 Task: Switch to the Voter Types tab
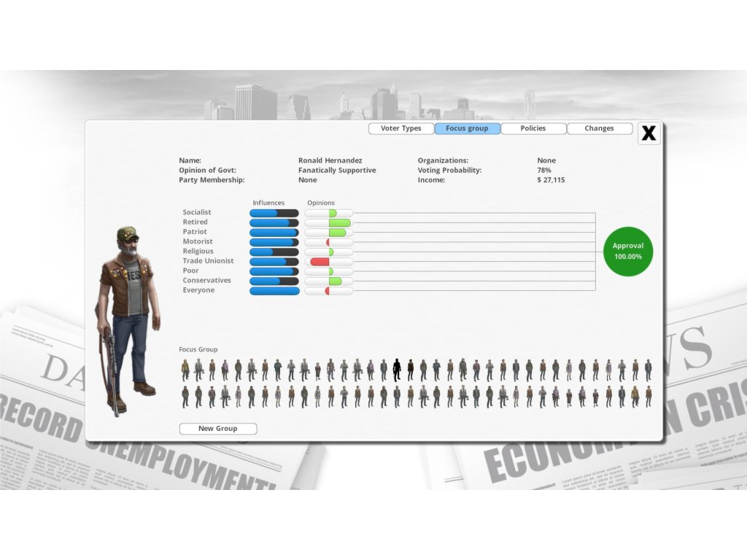tap(401, 128)
